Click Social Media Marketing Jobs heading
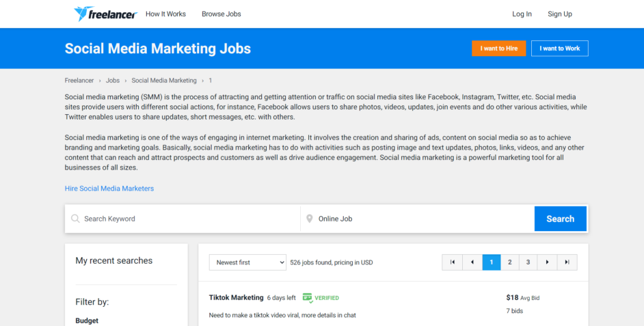The height and width of the screenshot is (326, 644). click(158, 49)
